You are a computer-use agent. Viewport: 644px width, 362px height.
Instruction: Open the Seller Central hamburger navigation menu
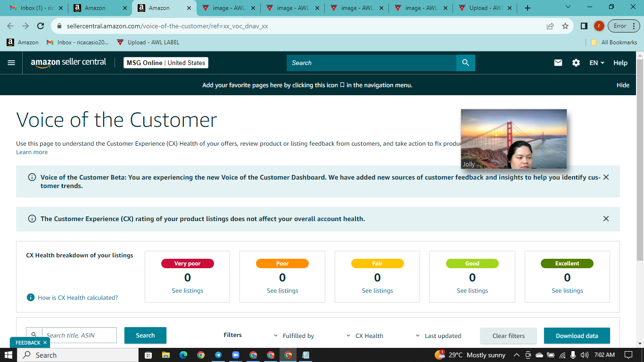point(11,63)
